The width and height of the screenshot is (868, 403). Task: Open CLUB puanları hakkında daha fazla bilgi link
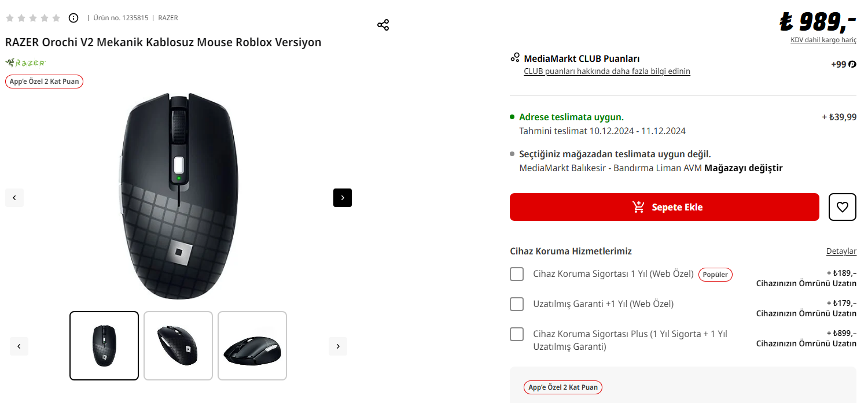606,71
